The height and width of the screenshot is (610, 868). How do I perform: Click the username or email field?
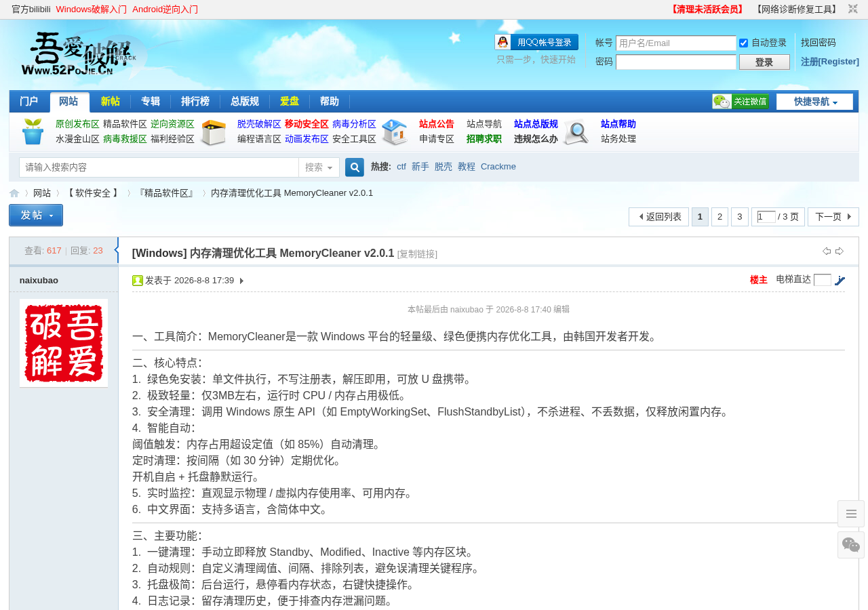tap(675, 43)
